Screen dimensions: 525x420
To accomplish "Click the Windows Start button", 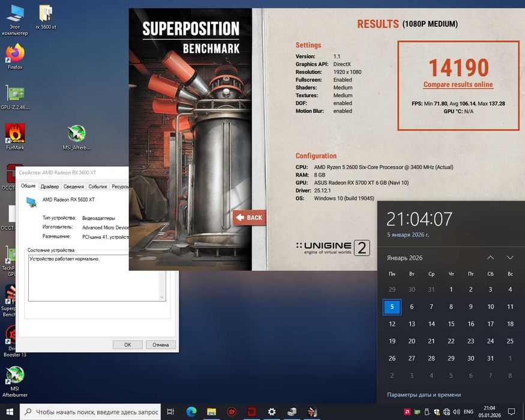I will click(10, 412).
